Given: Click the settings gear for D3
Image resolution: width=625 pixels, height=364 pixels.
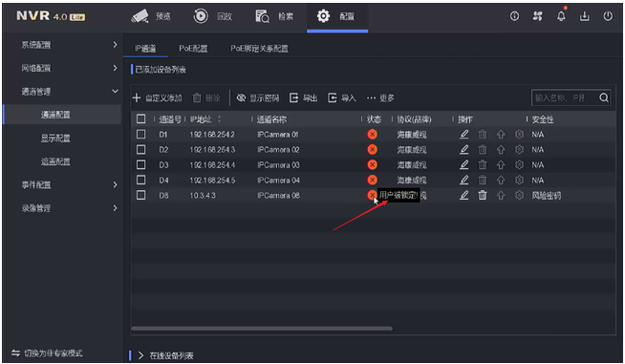Looking at the screenshot, I should 519,164.
